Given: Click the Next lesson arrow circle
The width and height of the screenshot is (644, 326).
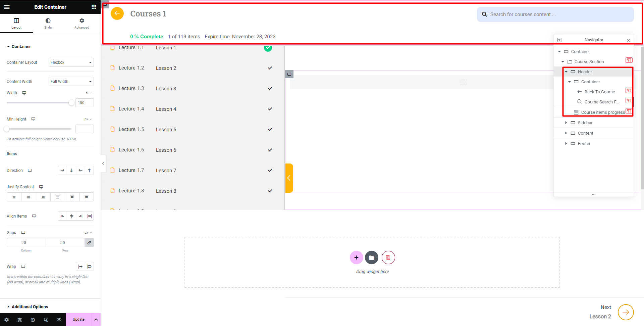Looking at the screenshot, I should 626,312.
